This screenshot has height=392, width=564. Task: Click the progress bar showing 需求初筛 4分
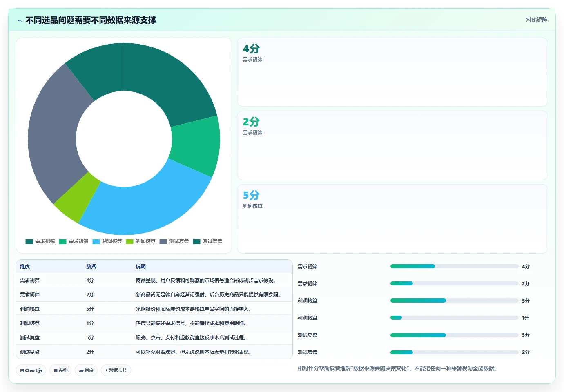click(454, 266)
